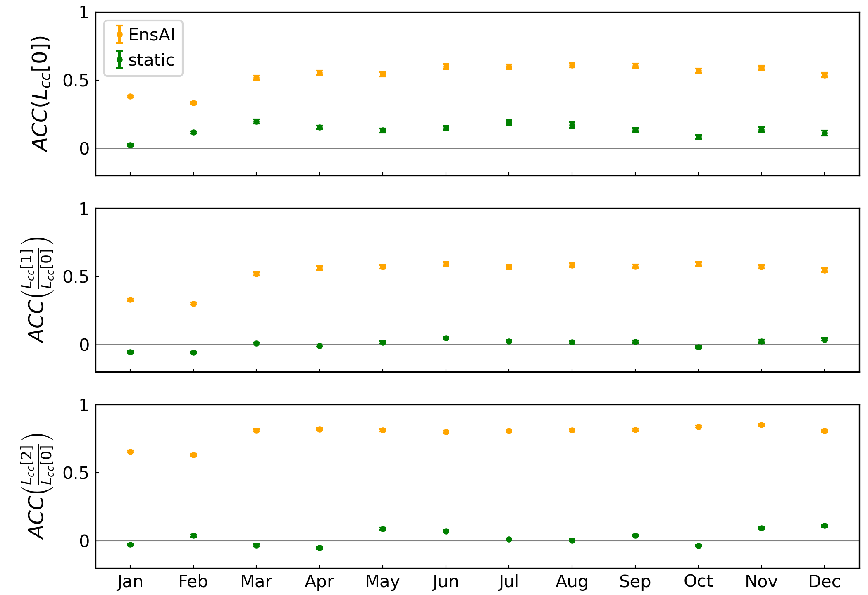This screenshot has width=868, height=595.
Task: Click the green static legend marker
Action: click(119, 60)
